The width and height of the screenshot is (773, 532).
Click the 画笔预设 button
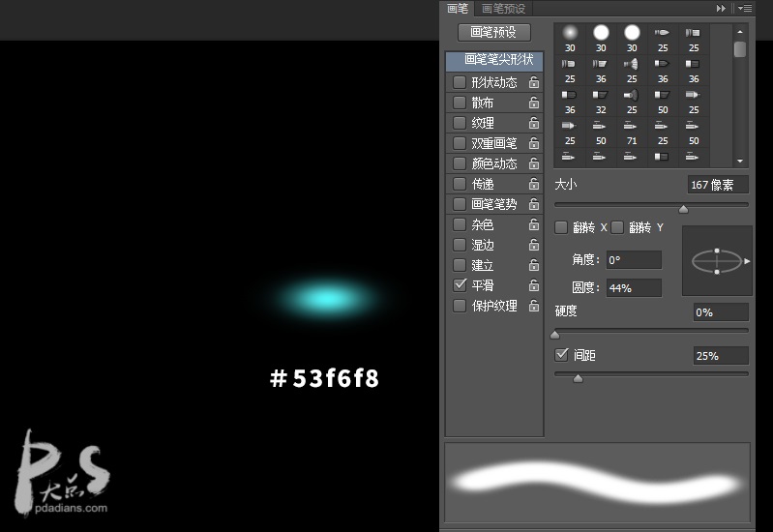pos(494,32)
